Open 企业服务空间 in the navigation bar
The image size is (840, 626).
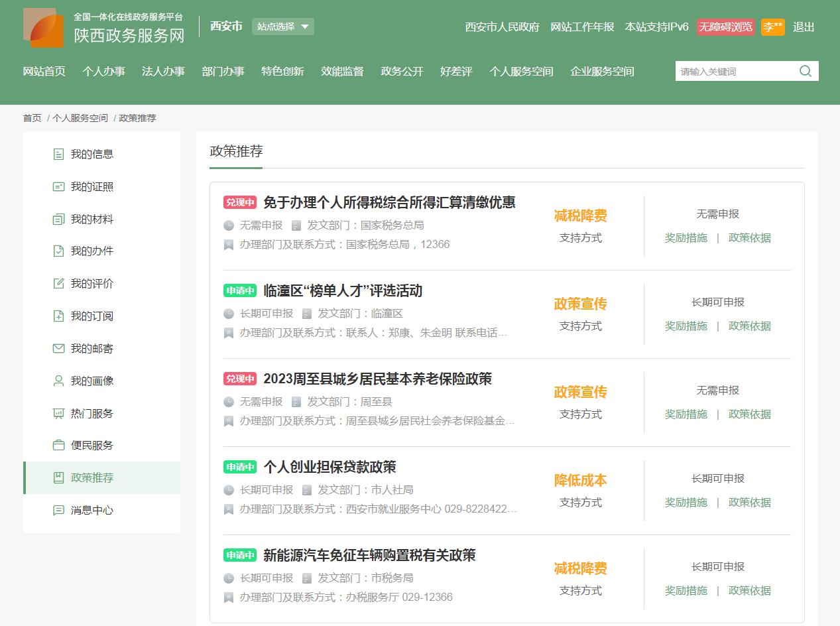point(603,72)
